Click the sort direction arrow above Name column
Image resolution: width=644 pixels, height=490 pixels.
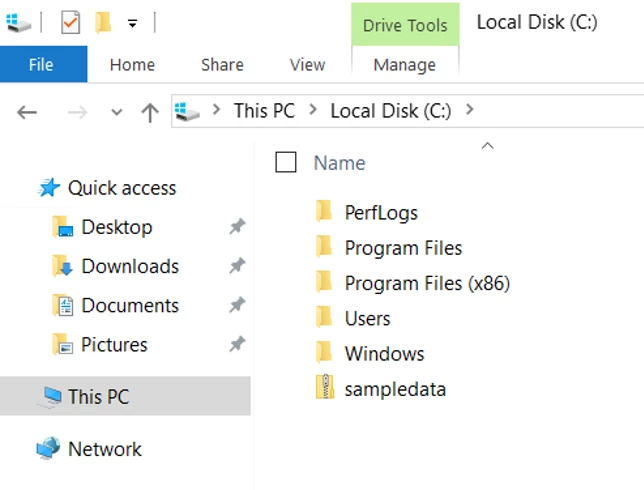(x=488, y=146)
